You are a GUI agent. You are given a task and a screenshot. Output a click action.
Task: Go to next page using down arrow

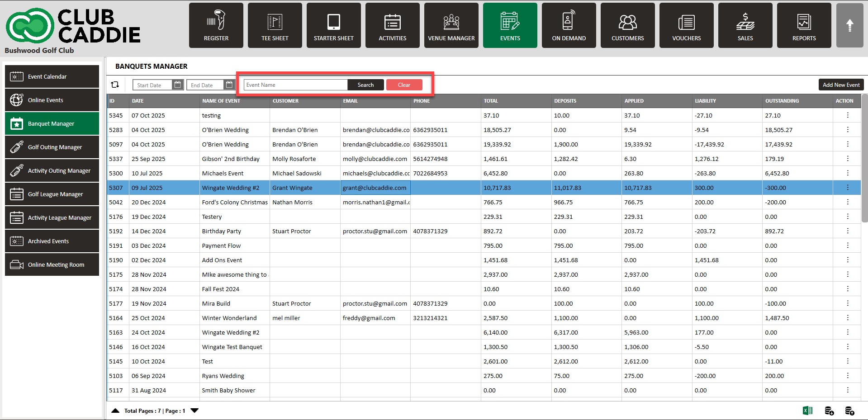pyautogui.click(x=194, y=411)
